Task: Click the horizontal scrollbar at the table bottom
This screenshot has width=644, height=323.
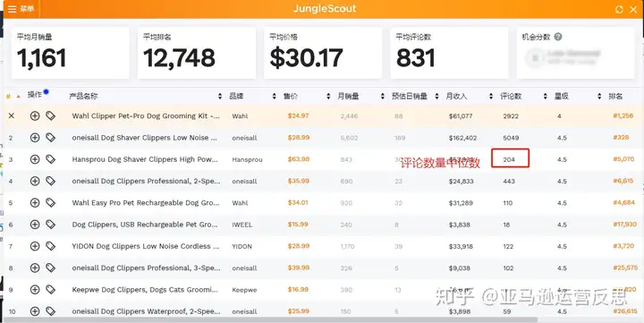Action: click(271, 319)
